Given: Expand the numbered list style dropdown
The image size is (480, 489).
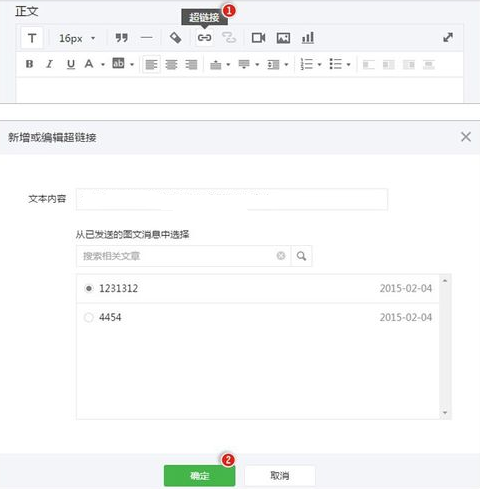Looking at the screenshot, I should pyautogui.click(x=319, y=64).
